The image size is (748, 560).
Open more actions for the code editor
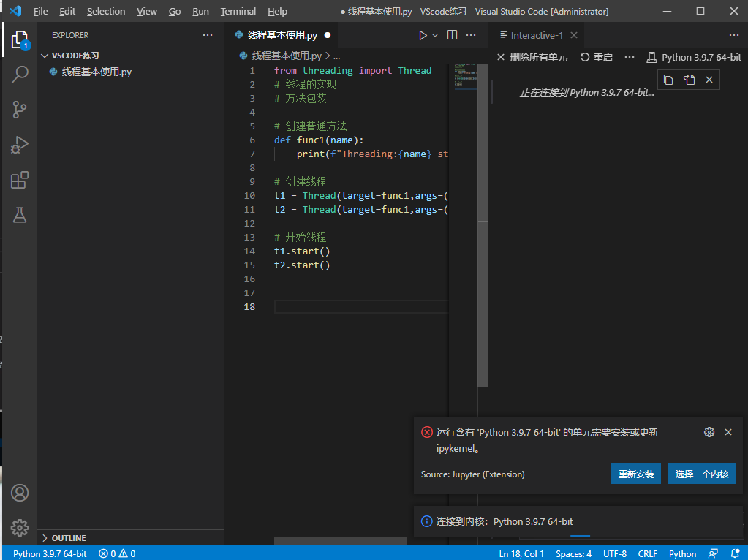coord(471,35)
